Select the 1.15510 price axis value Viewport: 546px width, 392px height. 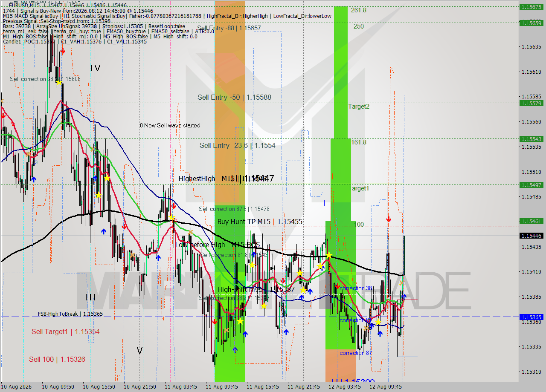531,172
